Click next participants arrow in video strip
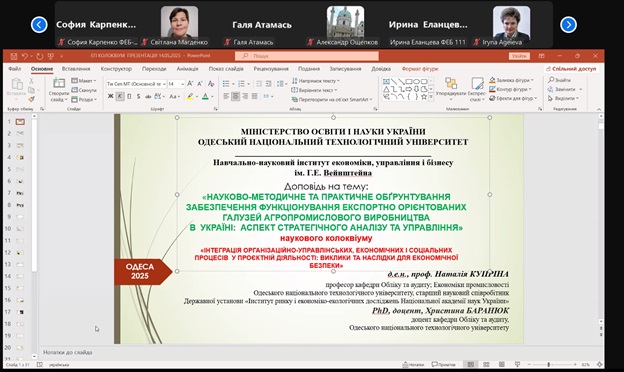624x372 pixels. (568, 25)
